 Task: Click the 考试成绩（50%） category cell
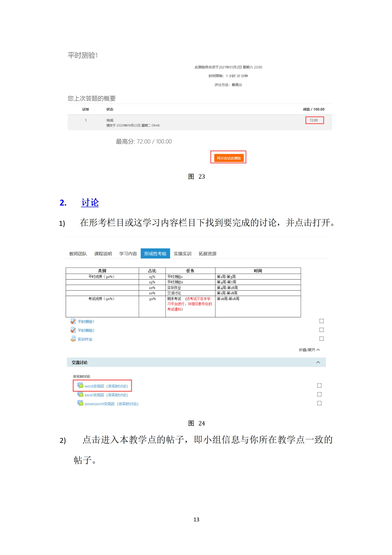click(x=102, y=306)
